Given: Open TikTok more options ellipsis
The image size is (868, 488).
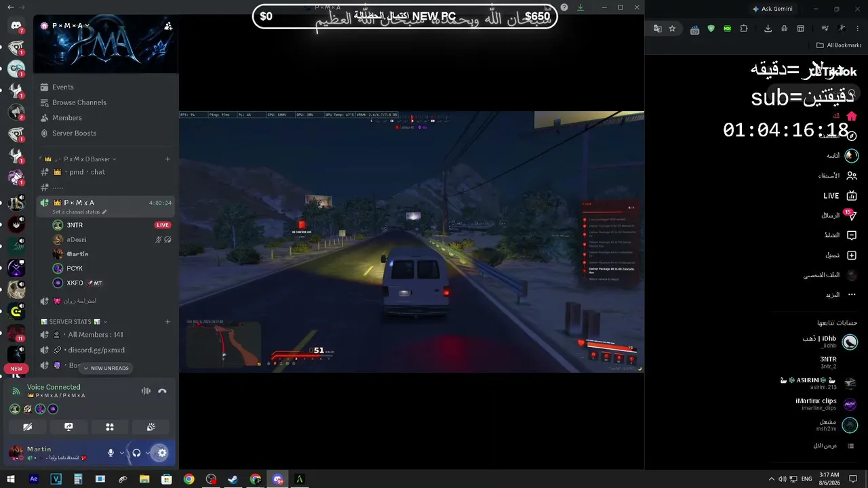Looking at the screenshot, I should pyautogui.click(x=852, y=295).
